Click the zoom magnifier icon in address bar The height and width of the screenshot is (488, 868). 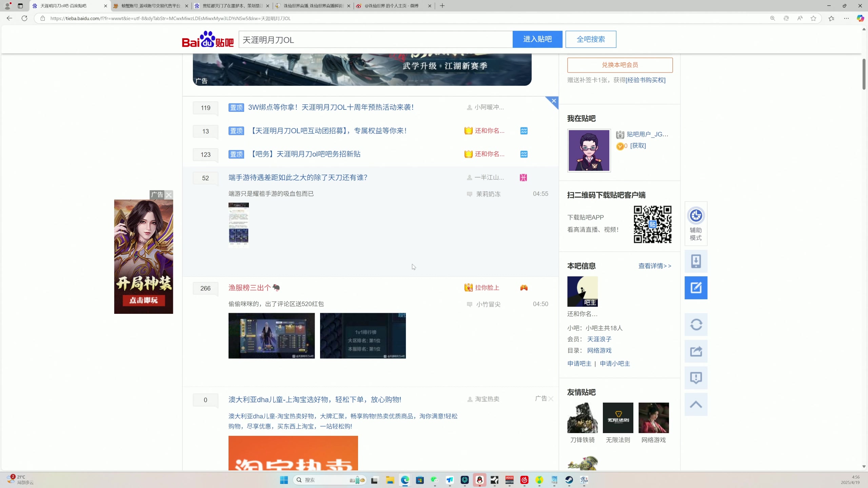pos(772,18)
